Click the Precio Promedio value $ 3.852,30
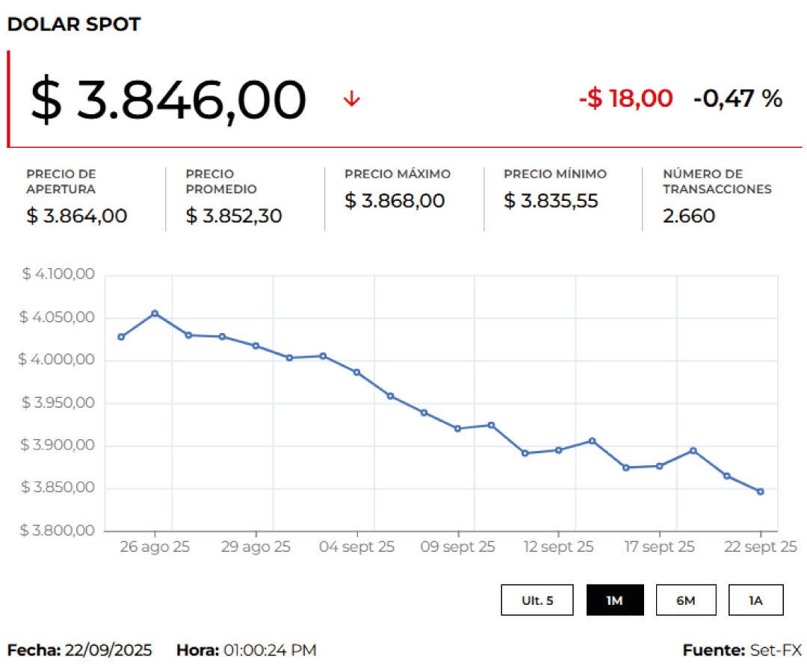 point(234,217)
